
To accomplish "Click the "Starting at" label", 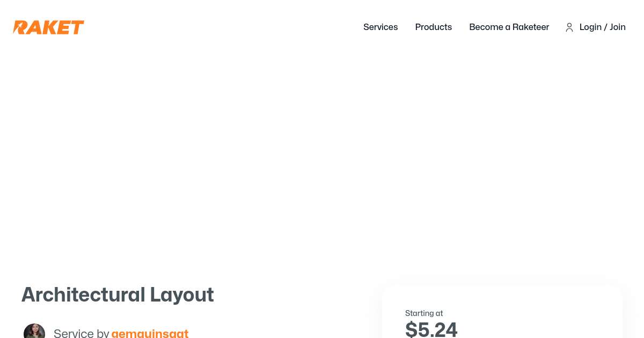I will point(424,313).
